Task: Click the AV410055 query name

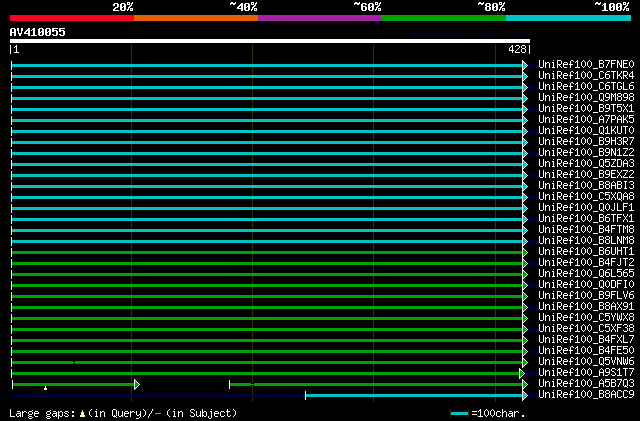Action: tap(38, 32)
